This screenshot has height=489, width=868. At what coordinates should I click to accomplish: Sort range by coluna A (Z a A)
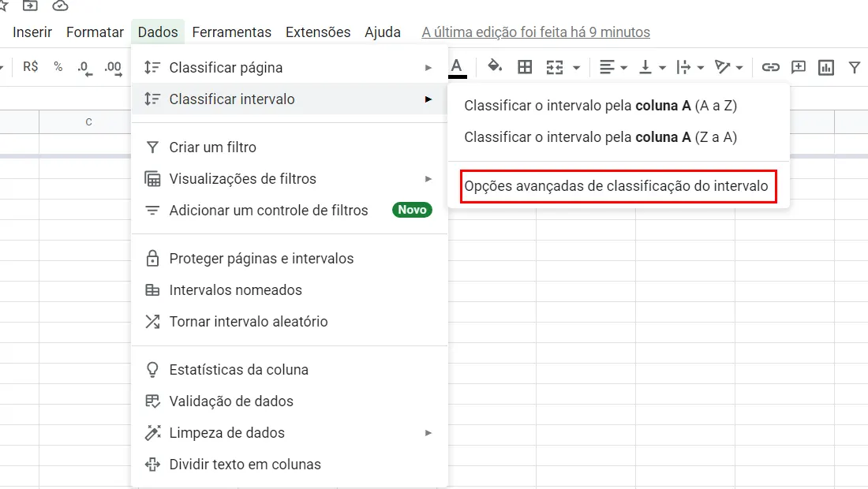coord(619,137)
